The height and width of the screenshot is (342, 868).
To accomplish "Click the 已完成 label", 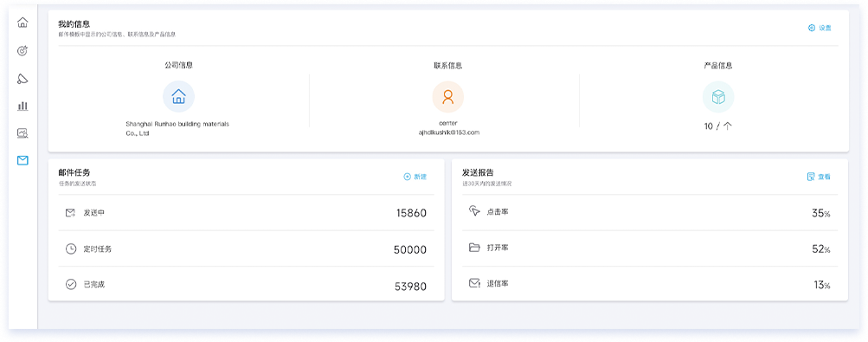I will 94,285.
